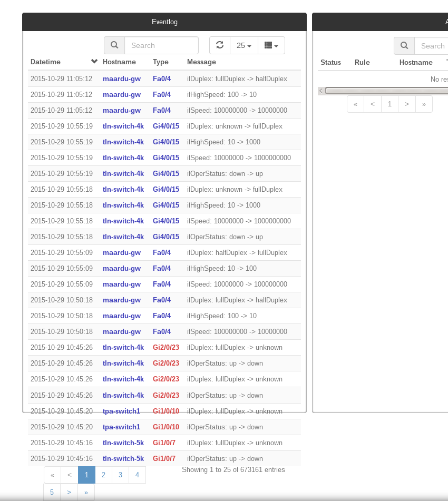Click the Eventlog panel title bar
The image size is (448, 501).
(x=164, y=22)
